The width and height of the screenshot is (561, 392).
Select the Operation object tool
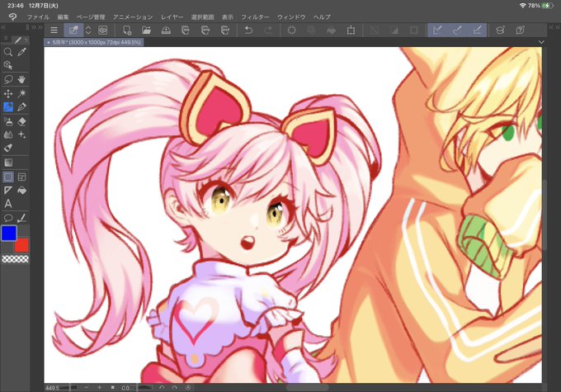click(x=8, y=65)
